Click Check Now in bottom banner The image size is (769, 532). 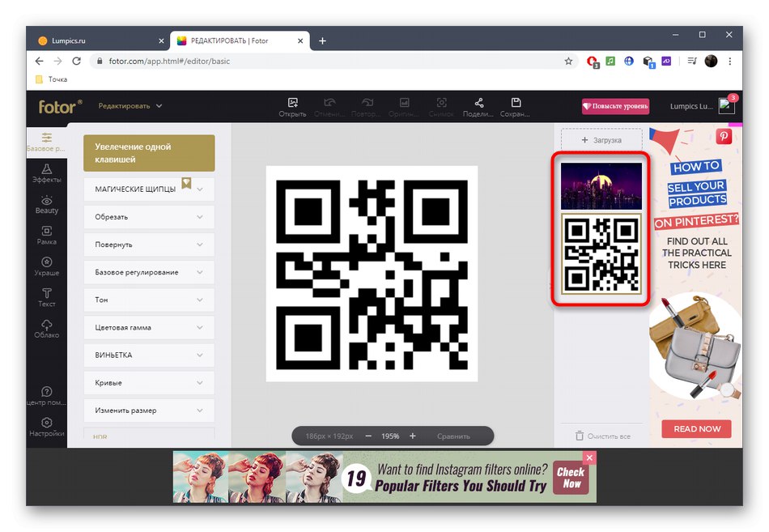click(571, 478)
